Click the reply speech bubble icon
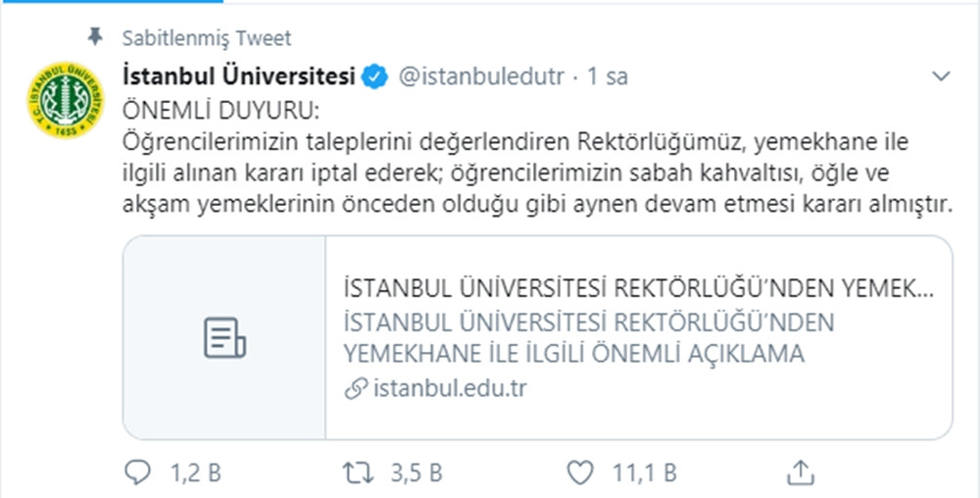 [x=137, y=473]
